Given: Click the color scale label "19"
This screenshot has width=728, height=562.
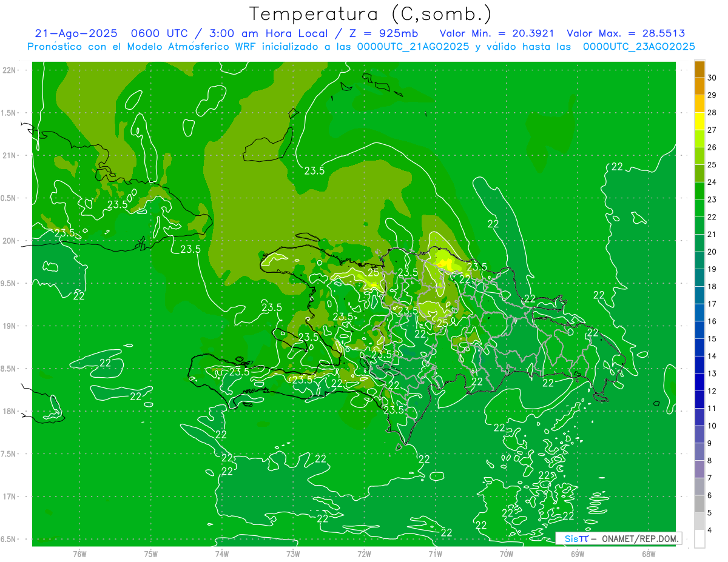Looking at the screenshot, I should (712, 269).
